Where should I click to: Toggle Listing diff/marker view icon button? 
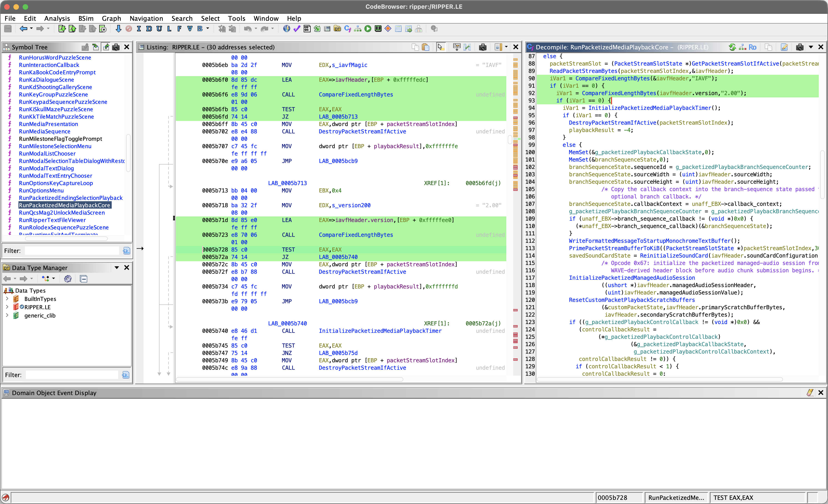click(x=467, y=47)
